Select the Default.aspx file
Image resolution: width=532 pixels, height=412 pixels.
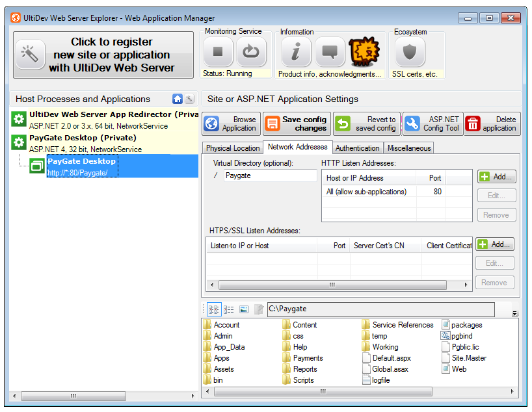[x=387, y=358]
